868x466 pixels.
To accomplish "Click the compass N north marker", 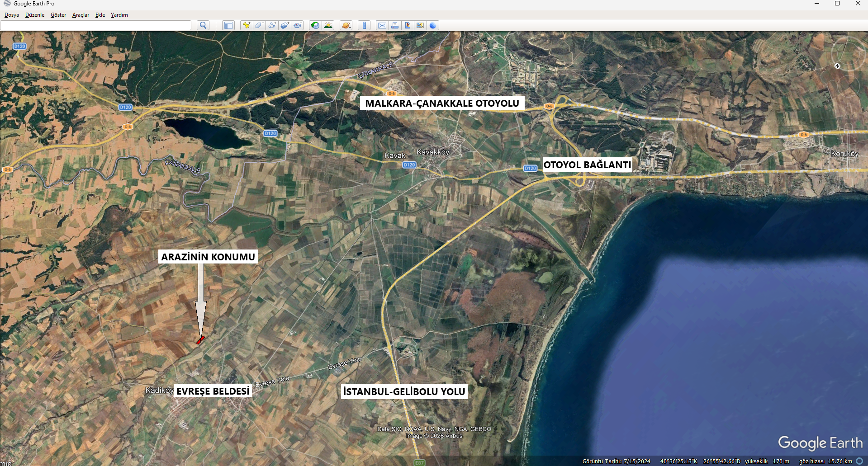I will click(x=837, y=66).
